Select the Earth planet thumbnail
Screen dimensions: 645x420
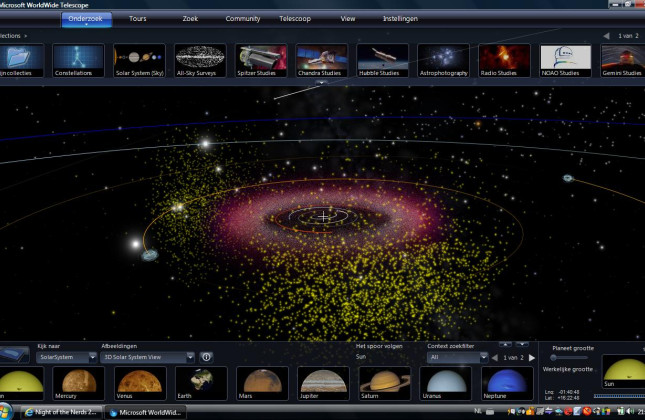tap(201, 383)
